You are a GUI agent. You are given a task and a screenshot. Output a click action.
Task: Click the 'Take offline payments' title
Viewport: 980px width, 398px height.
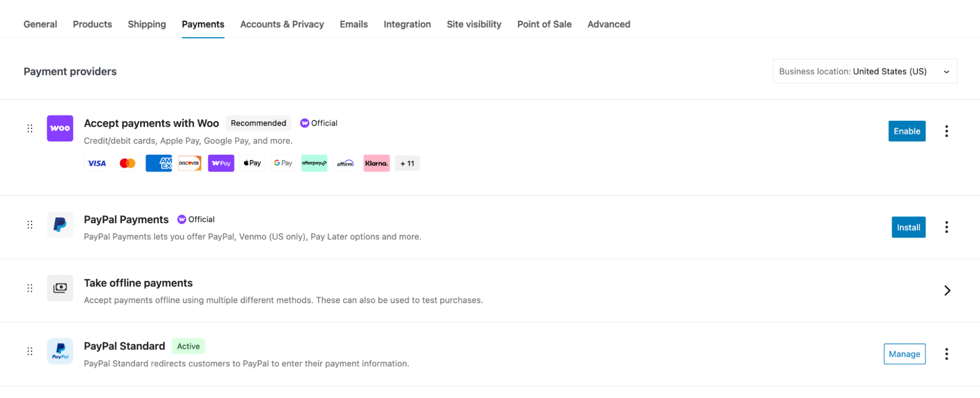(x=138, y=283)
